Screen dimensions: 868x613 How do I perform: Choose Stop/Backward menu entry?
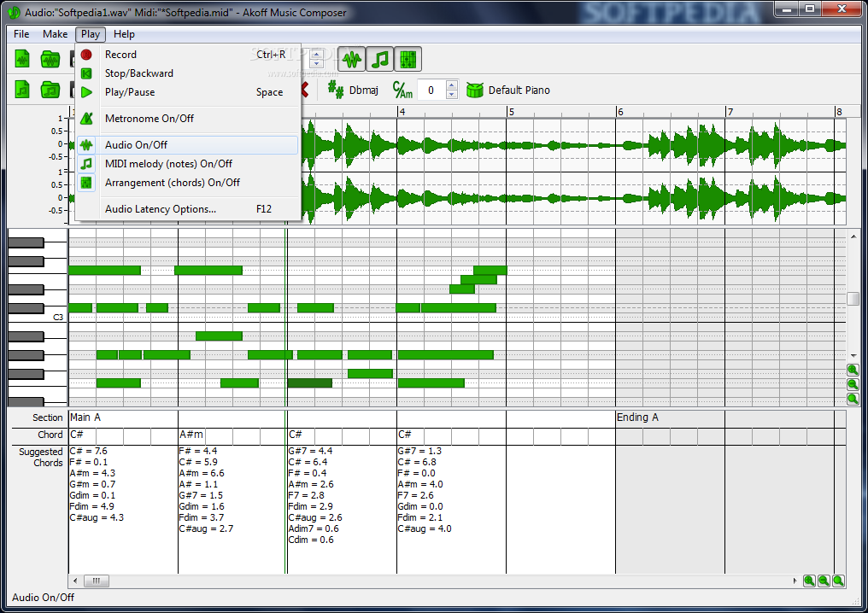click(188, 73)
